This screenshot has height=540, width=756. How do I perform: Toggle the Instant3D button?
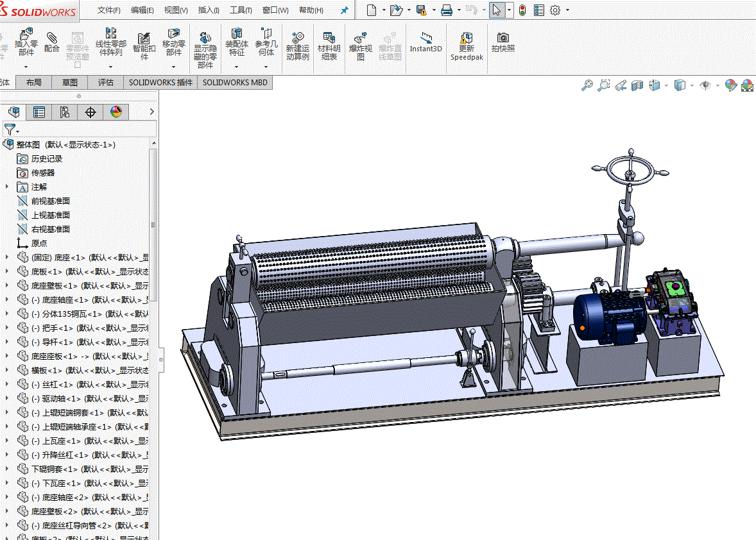(x=425, y=38)
